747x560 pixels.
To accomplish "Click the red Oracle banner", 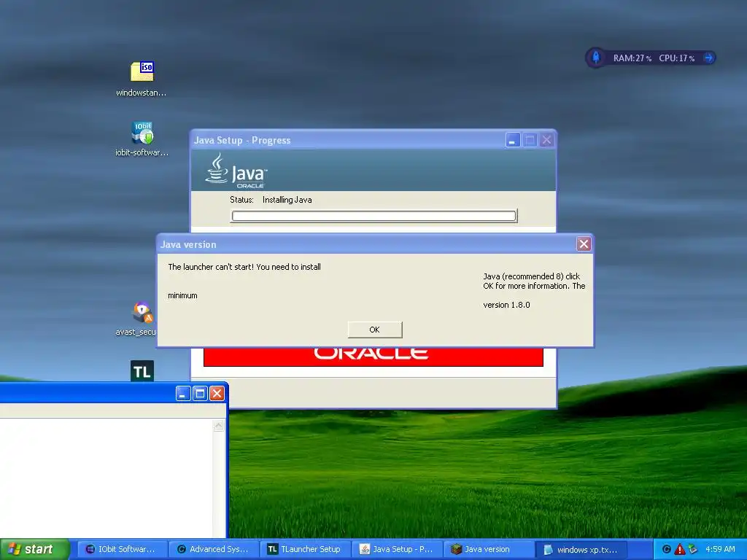I will click(x=373, y=357).
